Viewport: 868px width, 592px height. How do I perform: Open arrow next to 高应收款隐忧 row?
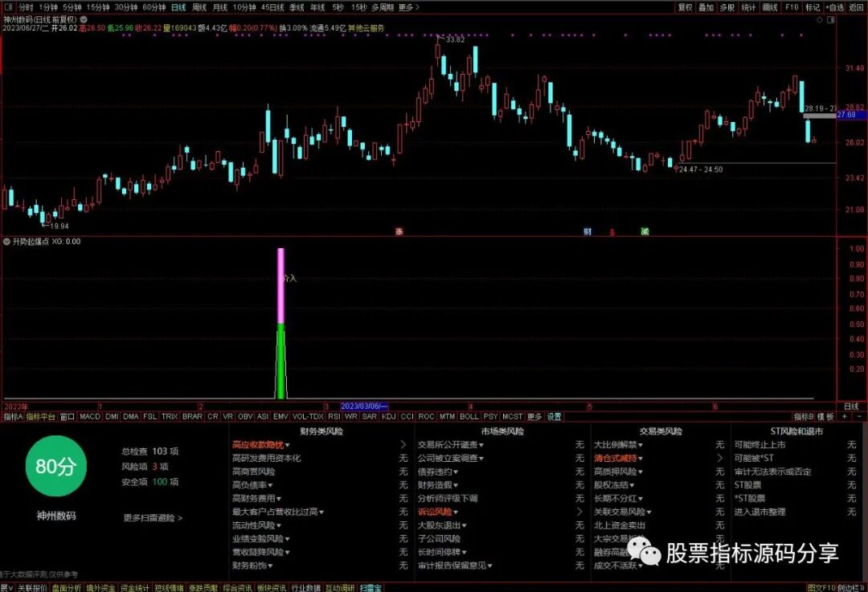click(403, 445)
